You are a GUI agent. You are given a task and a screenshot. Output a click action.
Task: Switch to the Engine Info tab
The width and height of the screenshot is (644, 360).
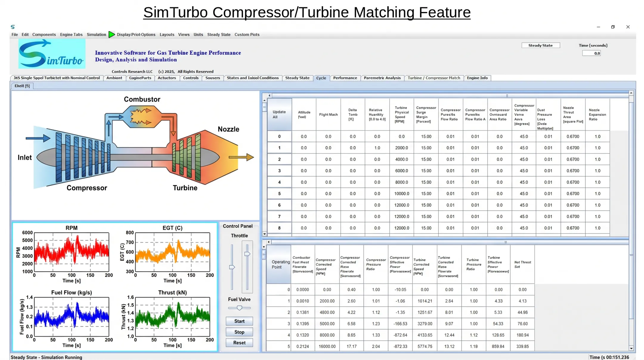coord(477,78)
